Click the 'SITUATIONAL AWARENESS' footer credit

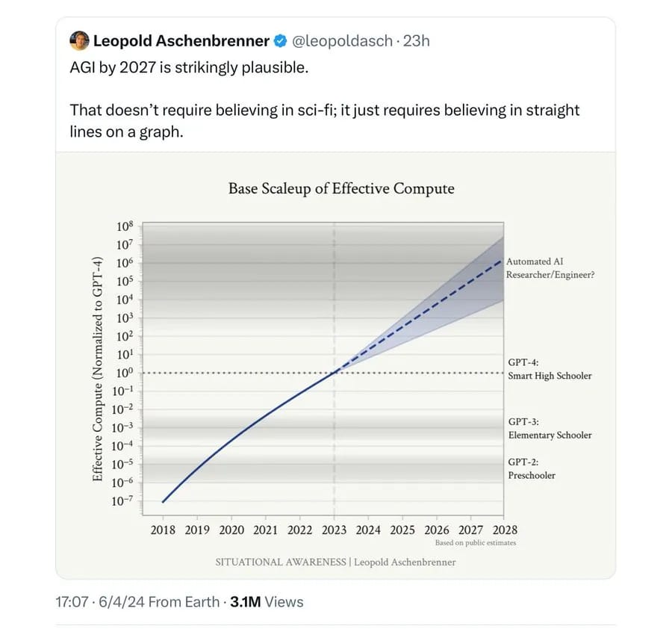(x=280, y=562)
